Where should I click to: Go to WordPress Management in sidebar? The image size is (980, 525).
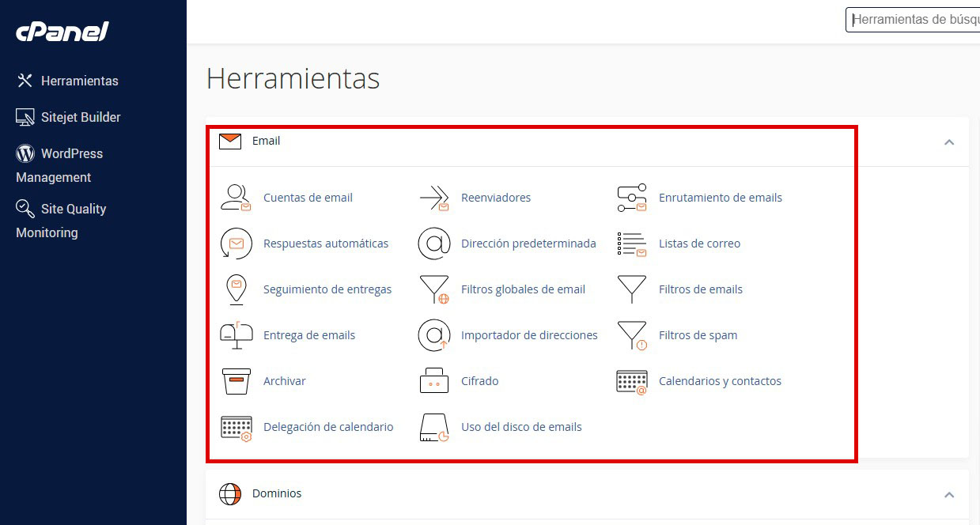pos(71,153)
